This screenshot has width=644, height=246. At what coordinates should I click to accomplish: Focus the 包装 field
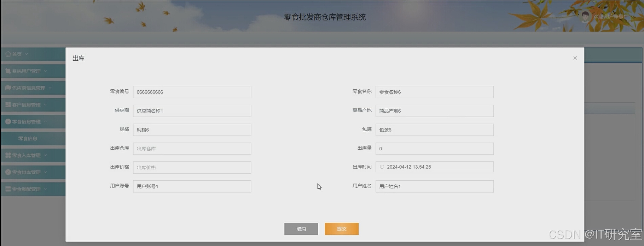(435, 130)
